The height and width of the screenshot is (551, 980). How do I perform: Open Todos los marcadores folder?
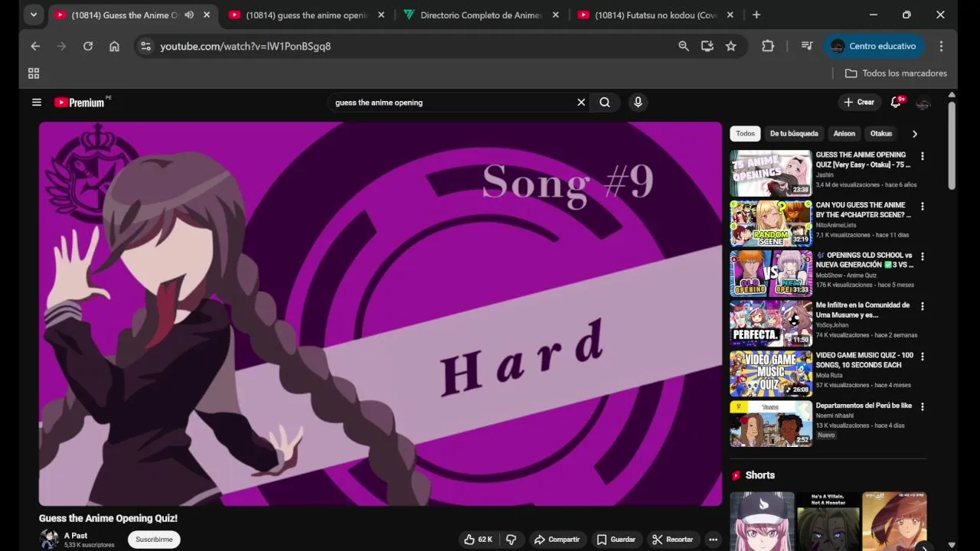click(x=896, y=73)
